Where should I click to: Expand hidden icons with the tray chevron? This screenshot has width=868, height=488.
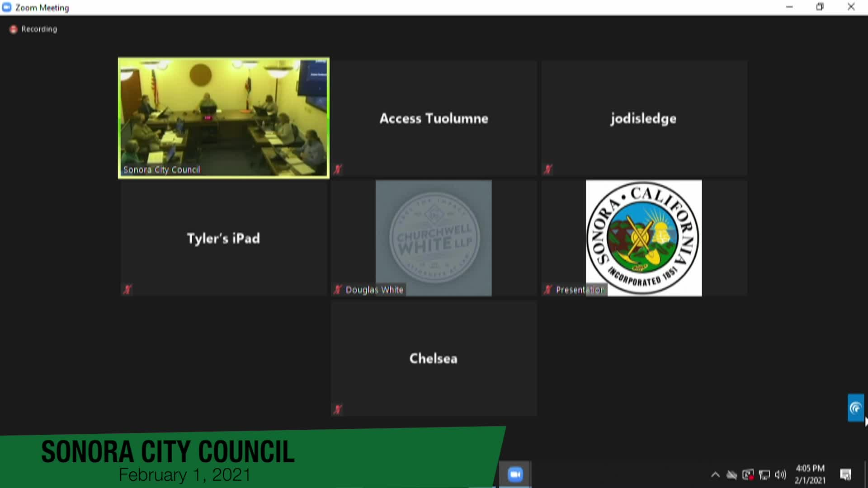715,474
